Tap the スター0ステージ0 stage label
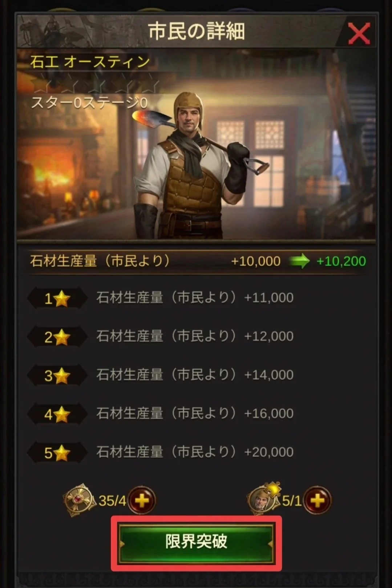392x588 pixels. [x=89, y=103]
